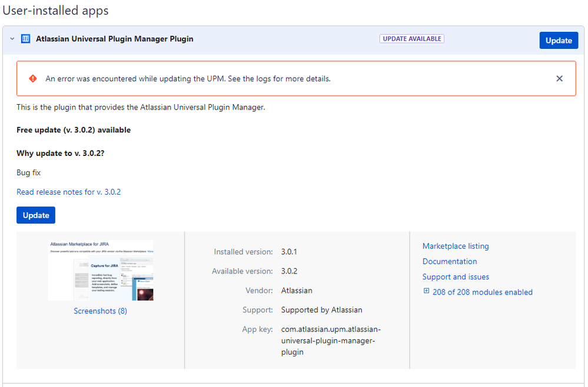Click the Free update (v. 3.0.2) available heading
The width and height of the screenshot is (588, 387).
[x=74, y=130]
